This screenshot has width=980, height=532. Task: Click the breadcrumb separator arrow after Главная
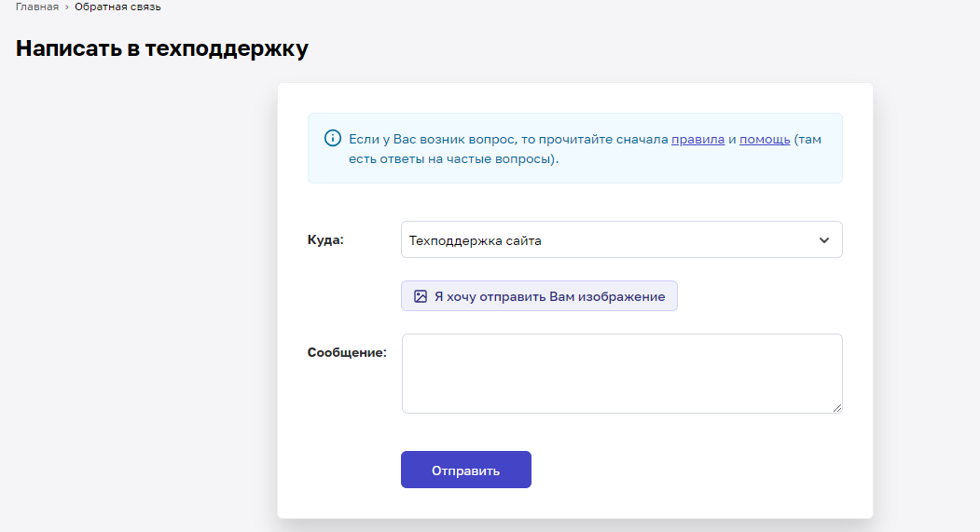click(x=67, y=7)
